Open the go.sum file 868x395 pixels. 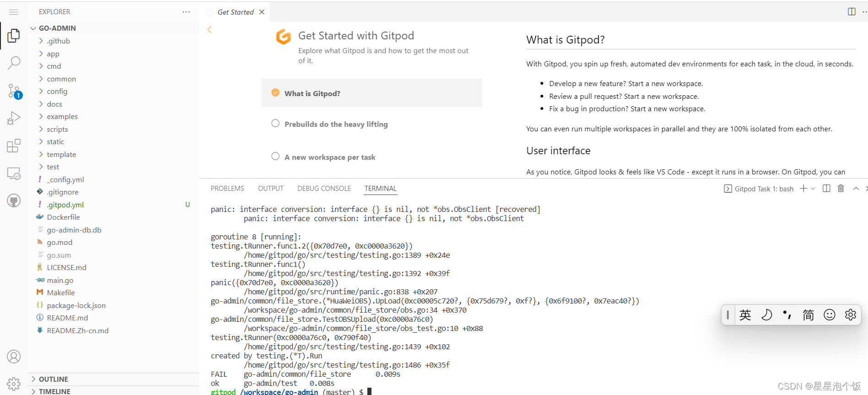(x=113, y=255)
